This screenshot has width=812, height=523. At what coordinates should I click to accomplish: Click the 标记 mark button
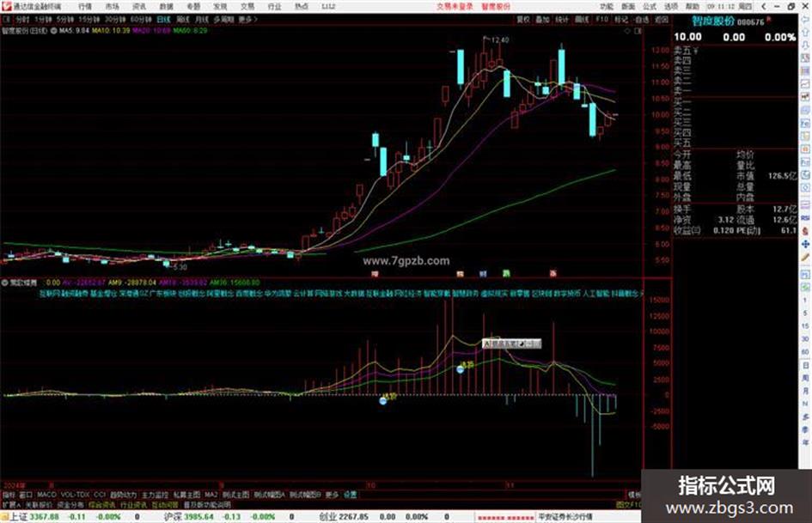[621, 19]
